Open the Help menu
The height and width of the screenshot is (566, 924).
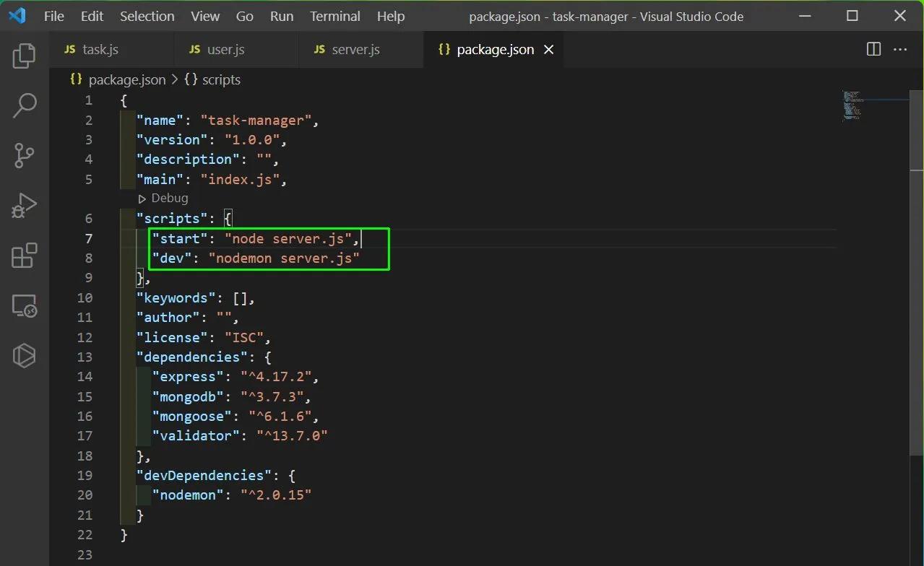(x=391, y=16)
